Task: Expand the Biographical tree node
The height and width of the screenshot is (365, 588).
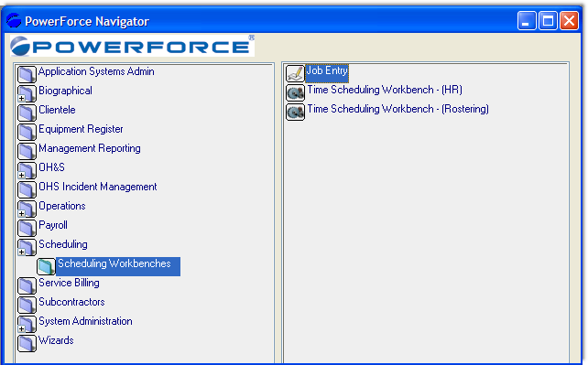Action: (21, 99)
